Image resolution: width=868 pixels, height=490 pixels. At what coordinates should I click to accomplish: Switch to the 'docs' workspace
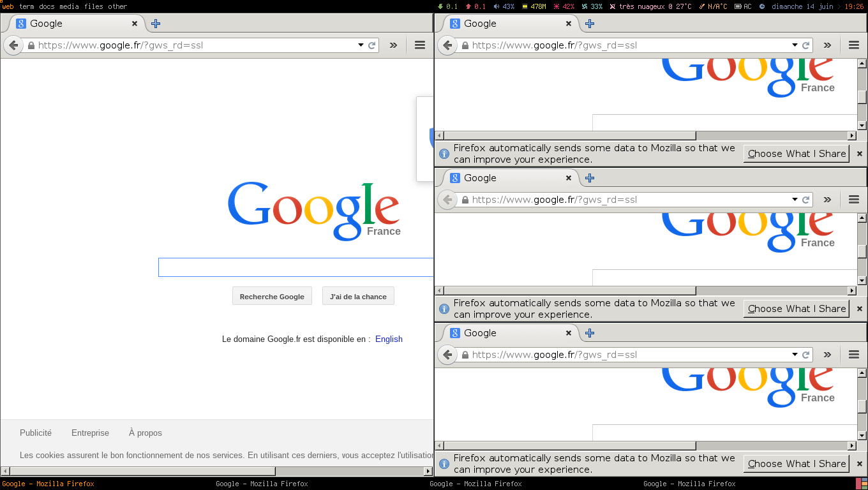(x=47, y=6)
